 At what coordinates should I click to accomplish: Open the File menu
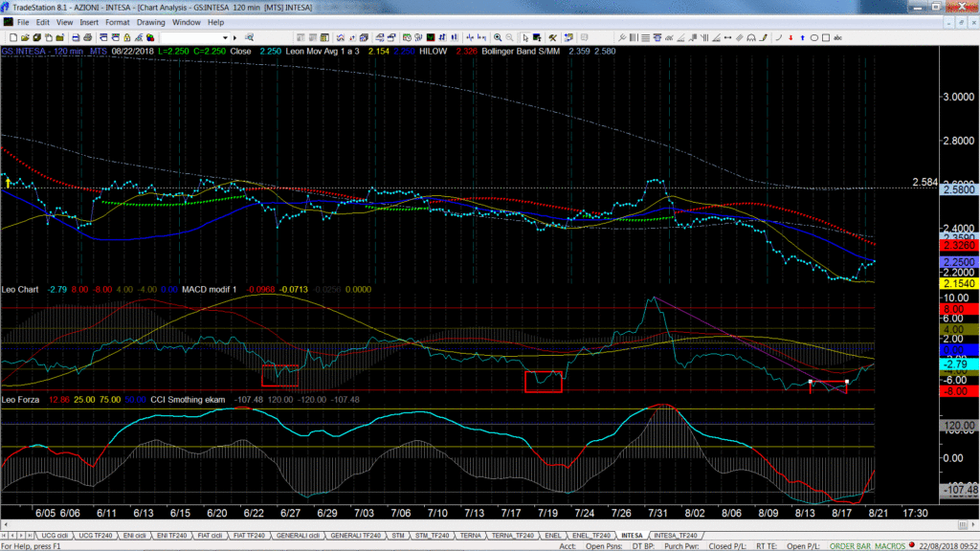click(x=23, y=23)
